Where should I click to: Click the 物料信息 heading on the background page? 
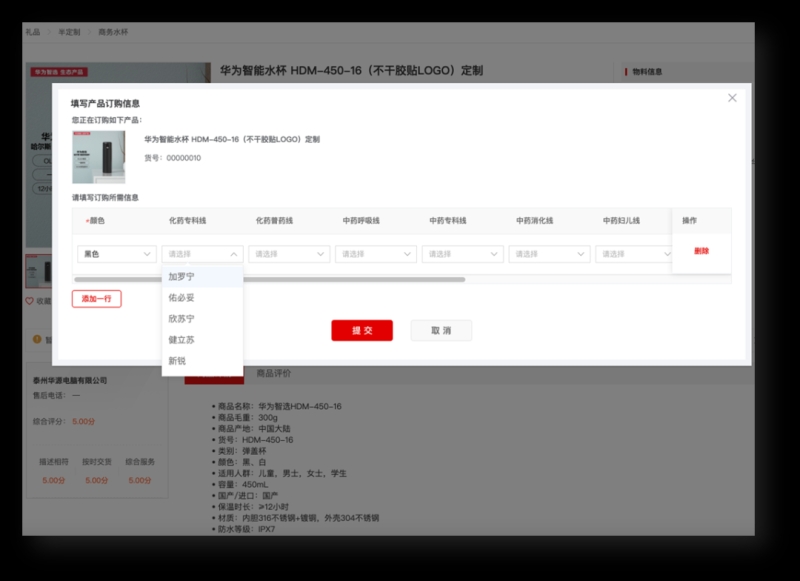click(x=647, y=72)
